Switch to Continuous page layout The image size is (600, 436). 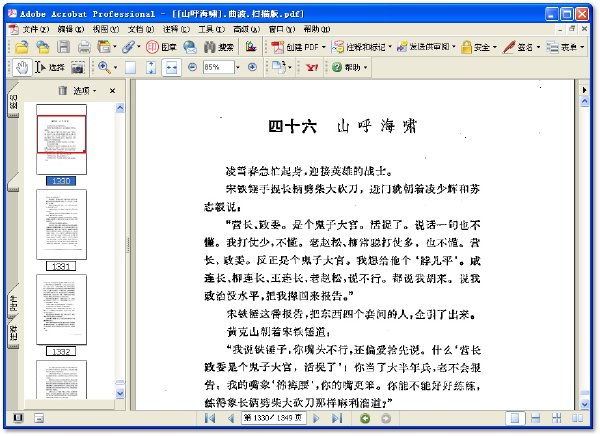point(536,418)
